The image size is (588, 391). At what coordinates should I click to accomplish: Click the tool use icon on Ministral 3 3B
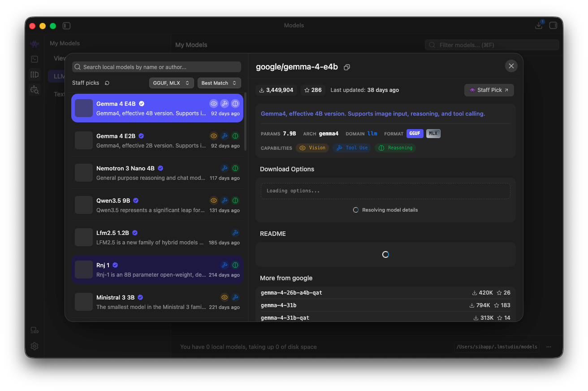click(235, 297)
